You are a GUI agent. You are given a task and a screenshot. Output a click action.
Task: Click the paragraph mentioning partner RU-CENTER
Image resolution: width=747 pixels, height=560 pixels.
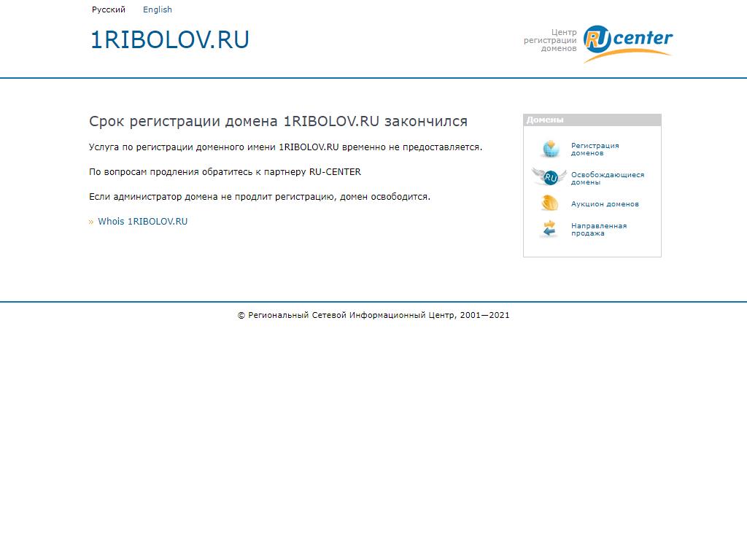click(x=225, y=172)
